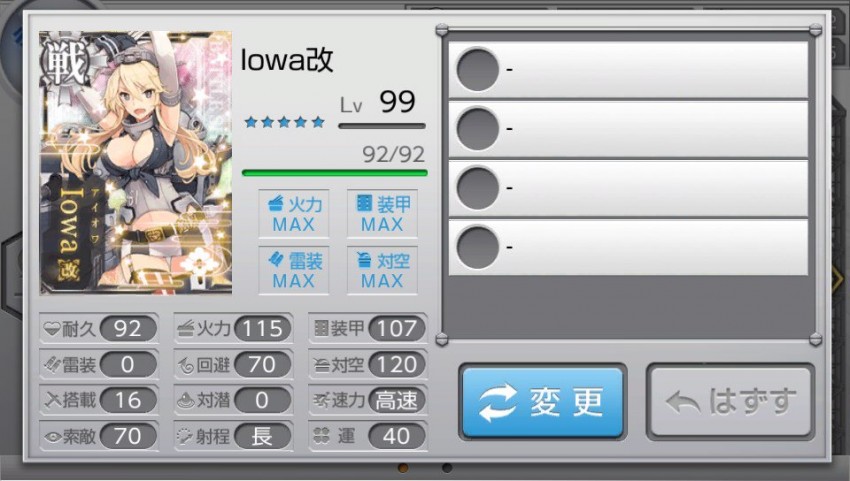Click the five blue star rating
The height and width of the screenshot is (481, 850).
click(x=285, y=122)
